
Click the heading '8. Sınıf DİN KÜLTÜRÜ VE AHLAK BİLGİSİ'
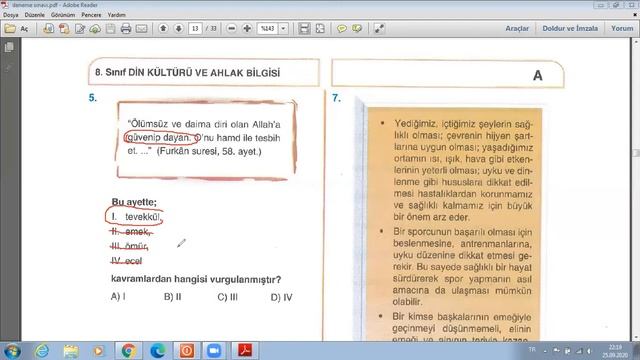coord(188,73)
